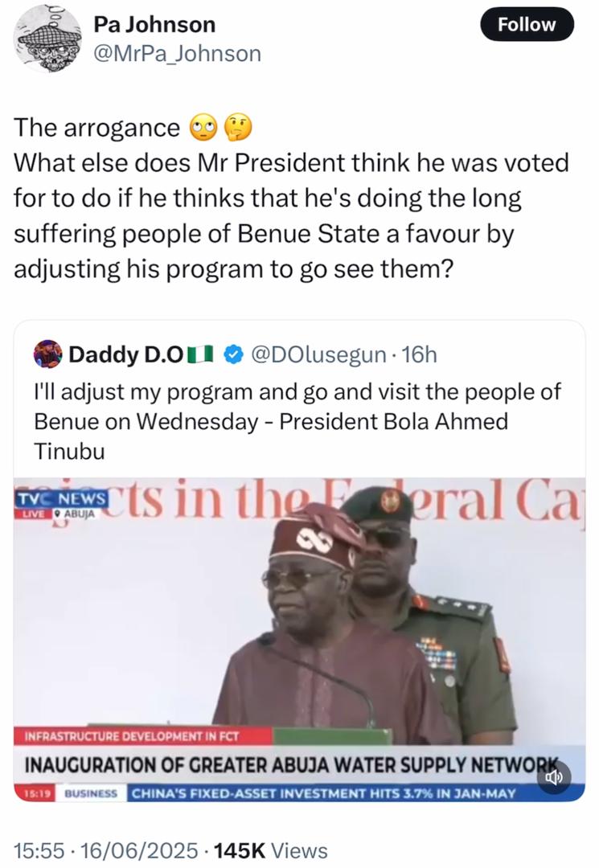
Task: Click the Follow button
Action: [x=527, y=24]
